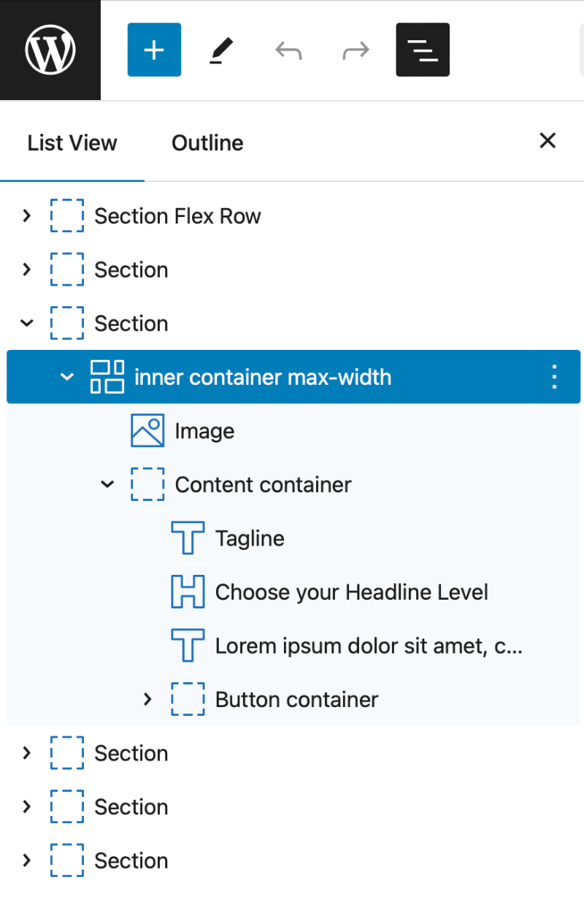
Task: Click the Undo arrow icon
Action: [x=288, y=50]
